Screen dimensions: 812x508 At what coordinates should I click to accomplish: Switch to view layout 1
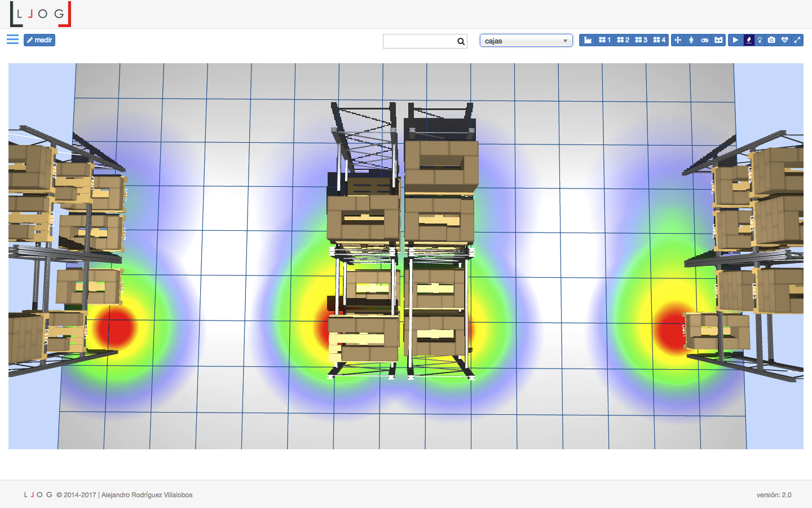[x=604, y=40]
